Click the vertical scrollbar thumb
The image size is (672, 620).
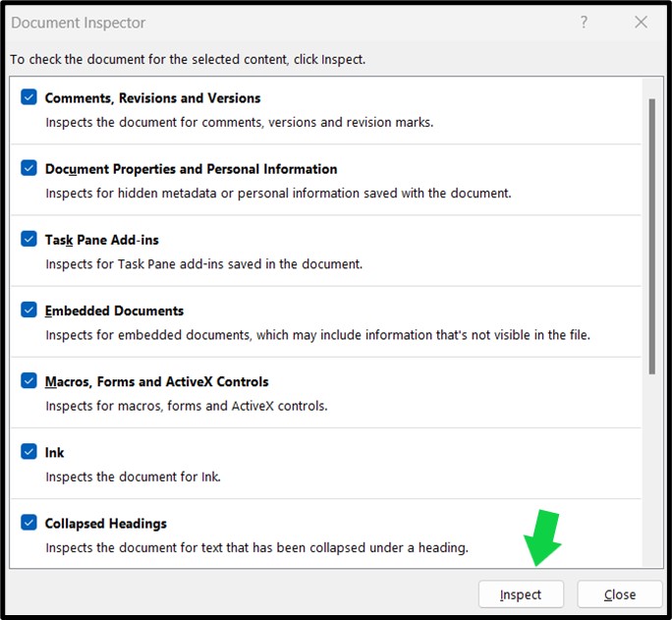651,236
